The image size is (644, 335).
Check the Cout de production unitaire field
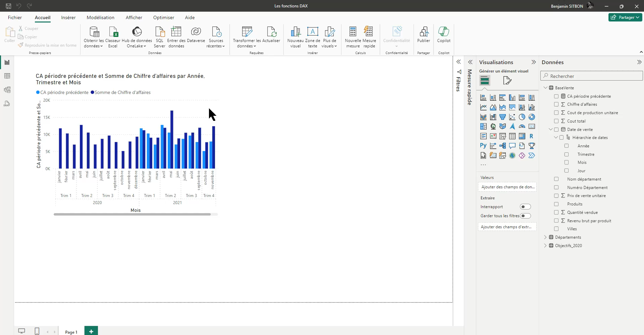point(556,113)
